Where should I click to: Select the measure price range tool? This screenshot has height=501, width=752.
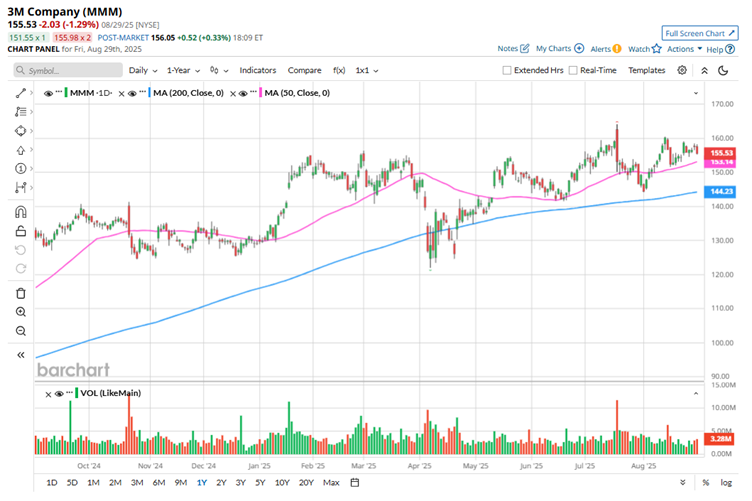[21, 187]
